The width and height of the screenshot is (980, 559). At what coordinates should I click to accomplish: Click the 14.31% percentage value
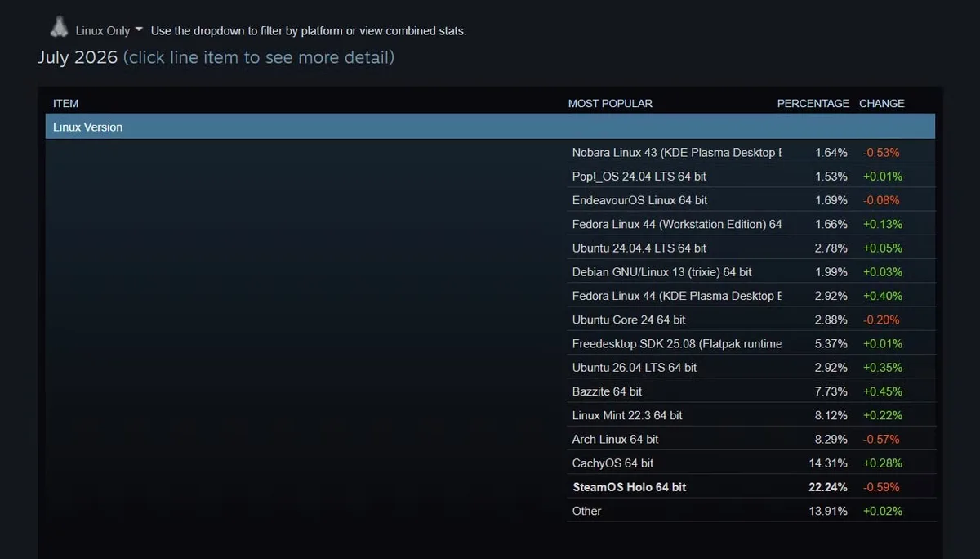[x=828, y=463]
